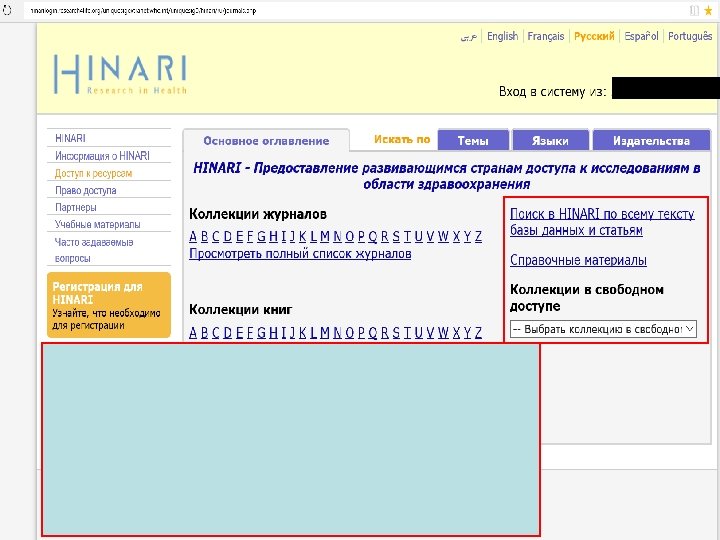Click letter Z under Коллекции журналов
720x540 pixels.
pyautogui.click(x=478, y=236)
